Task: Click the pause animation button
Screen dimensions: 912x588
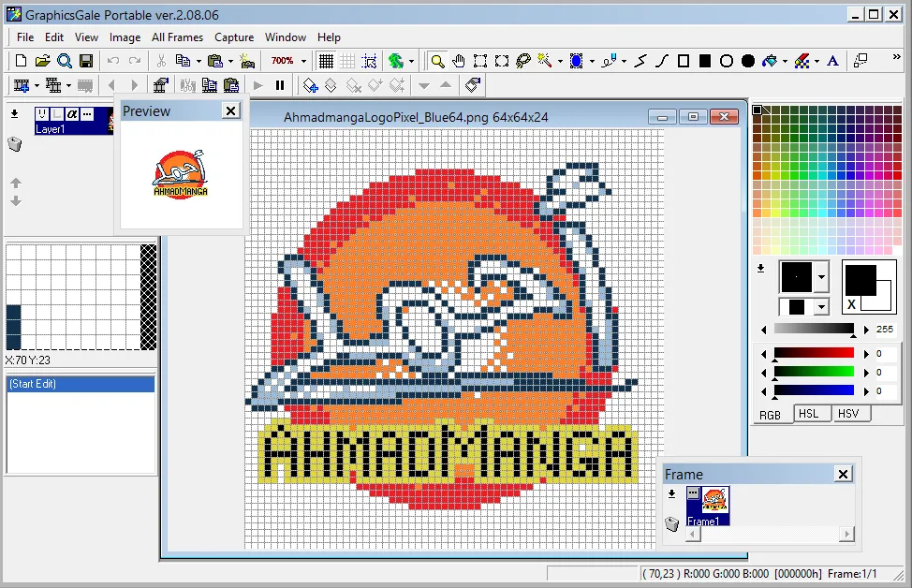Action: point(280,85)
